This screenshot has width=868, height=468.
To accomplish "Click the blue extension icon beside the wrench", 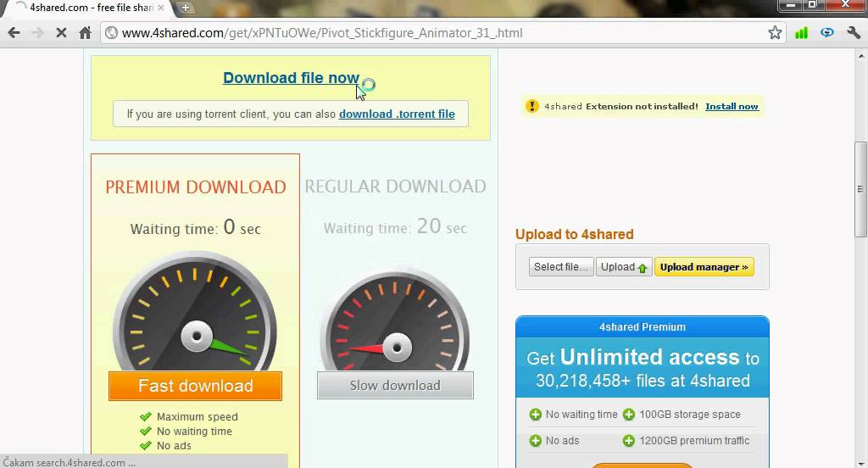I will [x=827, y=33].
